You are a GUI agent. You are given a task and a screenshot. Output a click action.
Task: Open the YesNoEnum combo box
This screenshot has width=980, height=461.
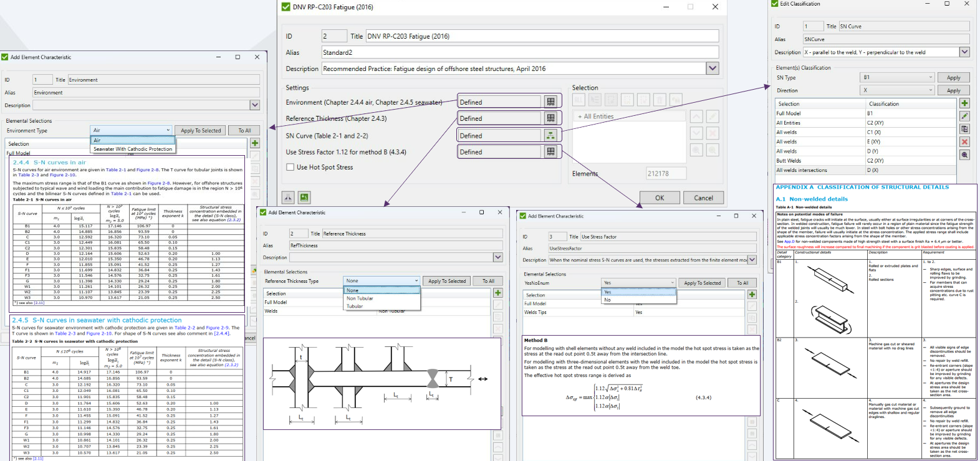(639, 283)
